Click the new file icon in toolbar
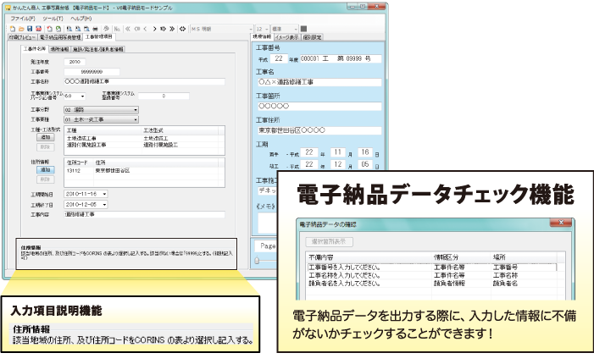The image size is (594, 364). point(11,28)
